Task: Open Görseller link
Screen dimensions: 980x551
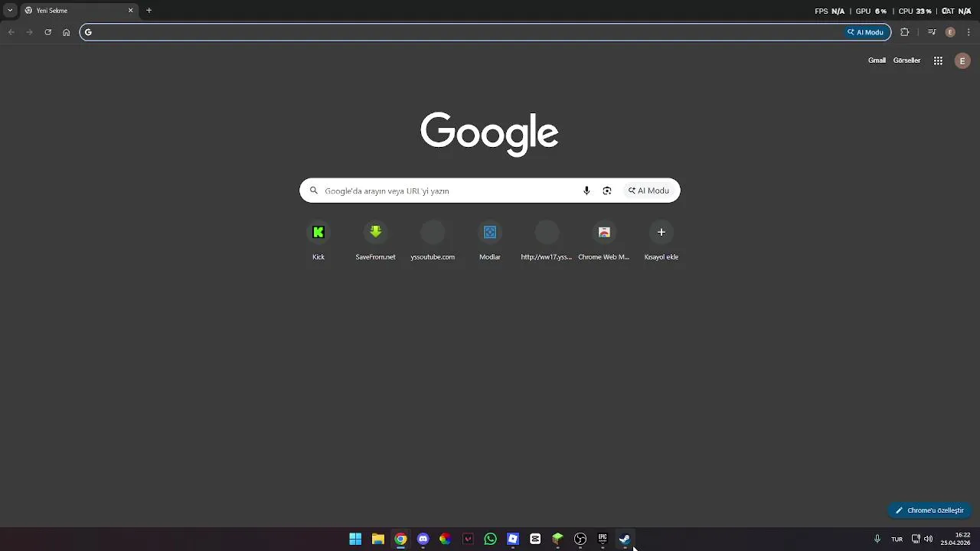Action: point(906,60)
